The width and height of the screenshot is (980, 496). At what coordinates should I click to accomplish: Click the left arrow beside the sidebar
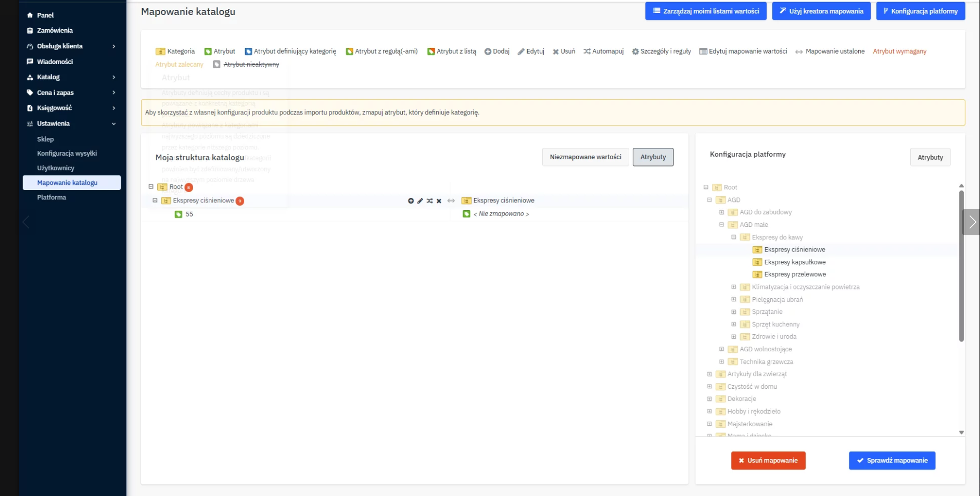coord(26,222)
